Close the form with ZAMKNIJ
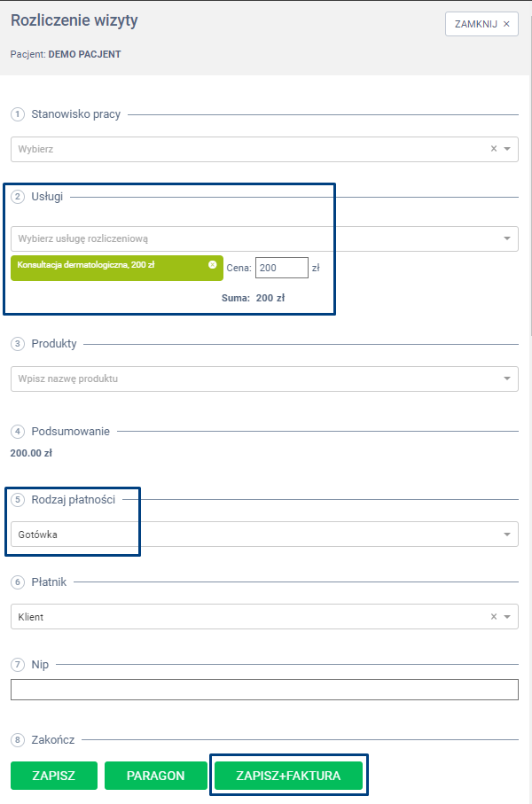The height and width of the screenshot is (804, 532). pyautogui.click(x=481, y=24)
